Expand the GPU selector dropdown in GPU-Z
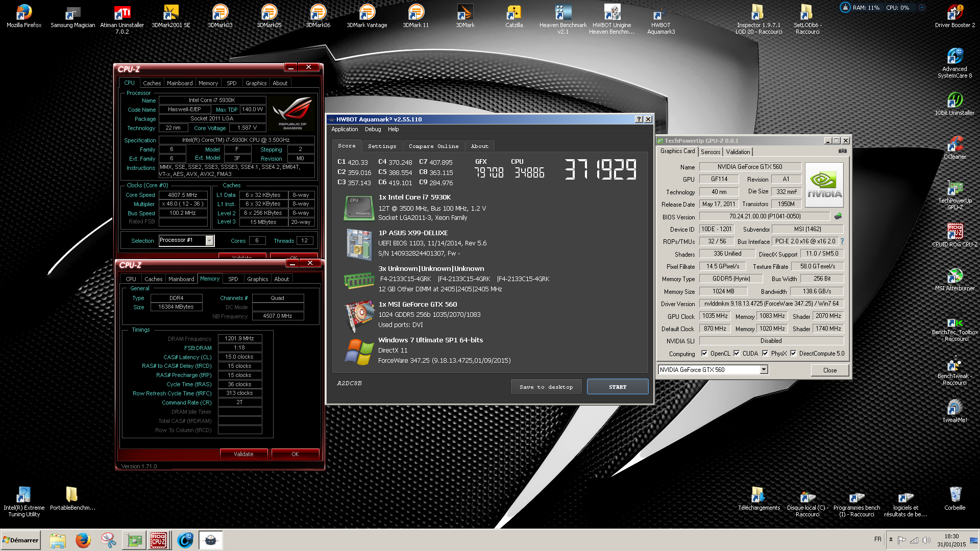Image resolution: width=980 pixels, height=551 pixels. (x=764, y=369)
